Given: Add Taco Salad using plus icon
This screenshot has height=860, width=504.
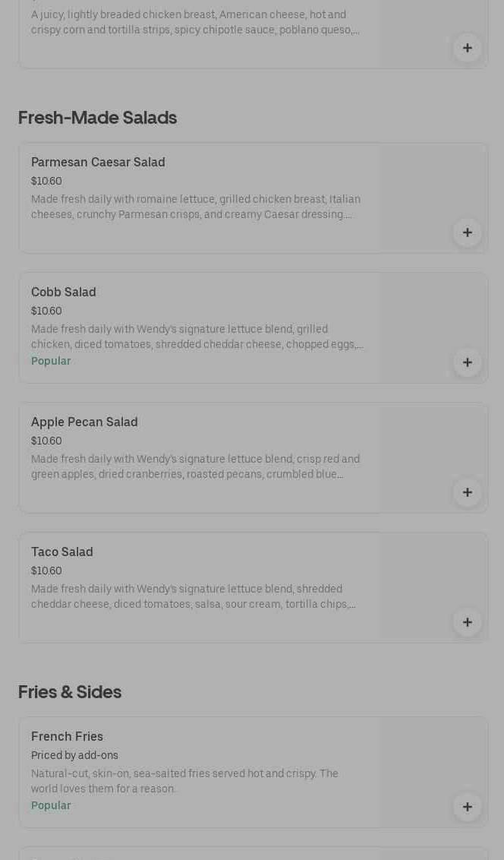Looking at the screenshot, I should click(467, 622).
